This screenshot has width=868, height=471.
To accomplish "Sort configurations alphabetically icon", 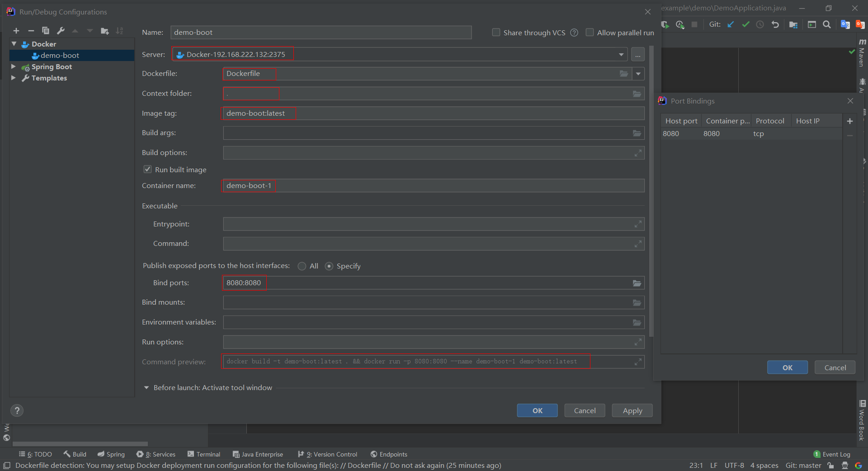I will pyautogui.click(x=119, y=31).
